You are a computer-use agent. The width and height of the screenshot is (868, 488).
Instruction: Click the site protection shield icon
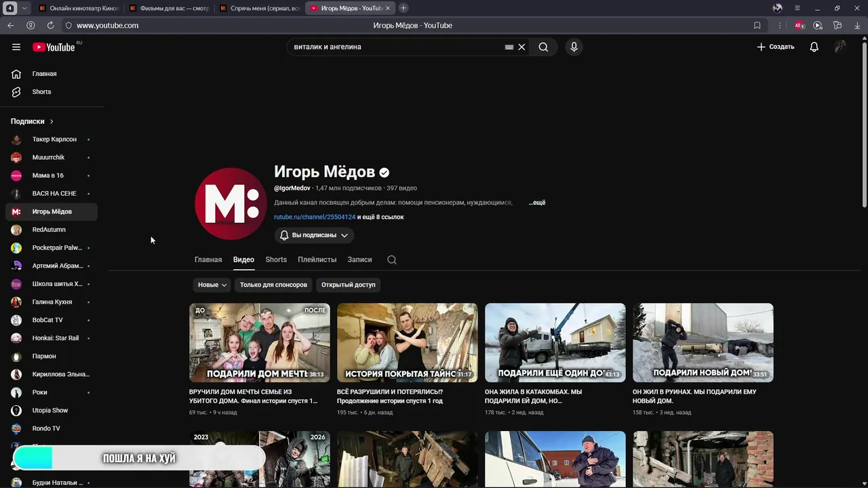pyautogui.click(x=68, y=25)
